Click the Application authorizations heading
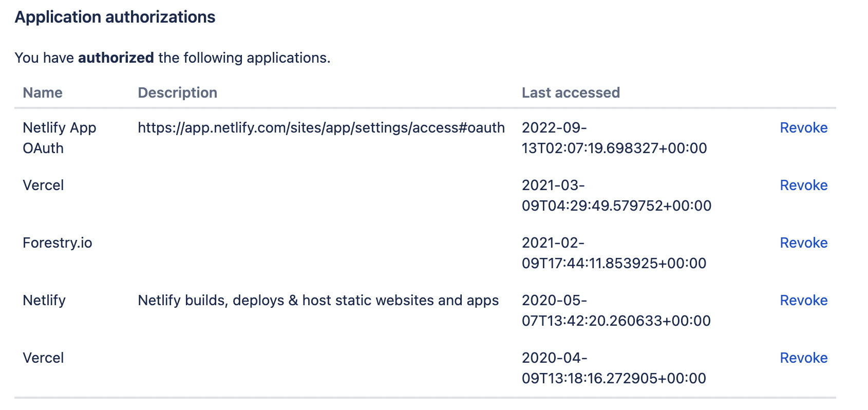Viewport: 868px width, 410px height. pyautogui.click(x=115, y=17)
